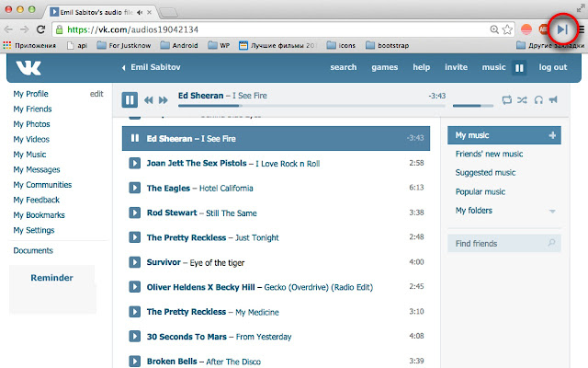
Task: Open games in the VK header
Action: click(385, 67)
